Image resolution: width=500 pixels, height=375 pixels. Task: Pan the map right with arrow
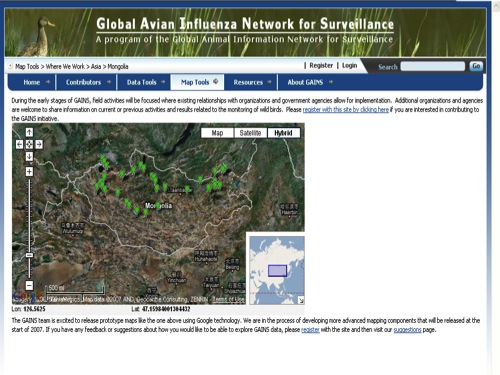tap(39, 144)
